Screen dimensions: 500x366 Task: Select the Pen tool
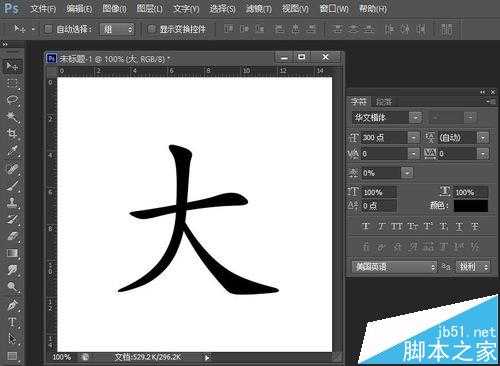[x=12, y=304]
